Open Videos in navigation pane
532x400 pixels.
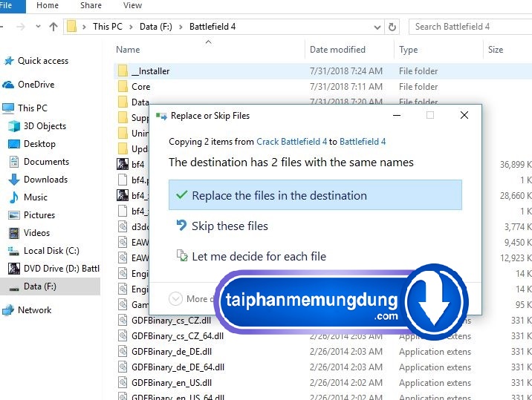[36, 233]
